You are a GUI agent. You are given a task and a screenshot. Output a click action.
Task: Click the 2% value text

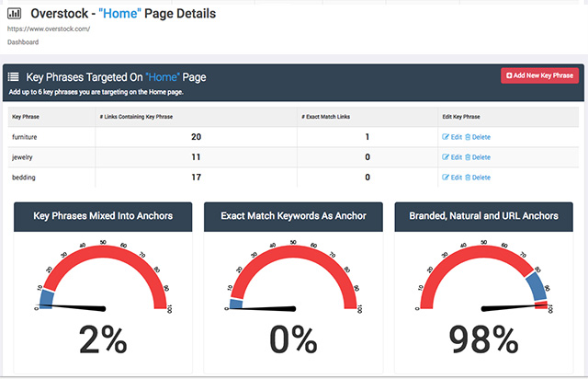tap(103, 339)
